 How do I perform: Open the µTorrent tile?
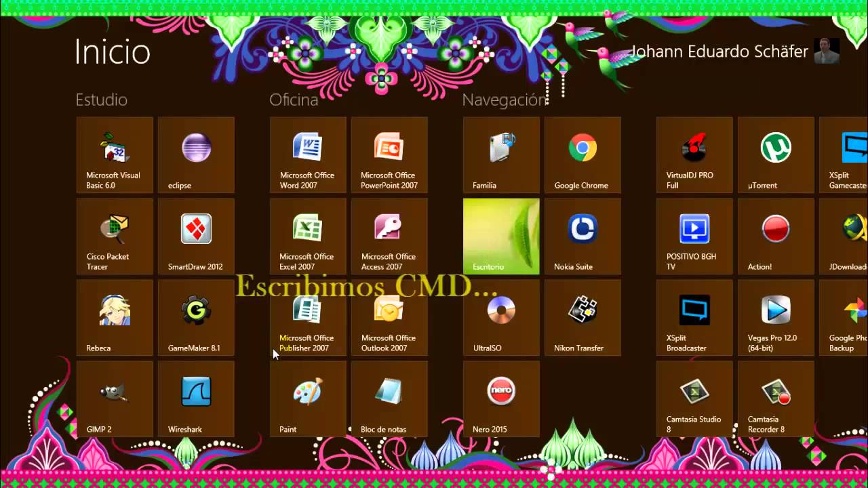pos(776,155)
